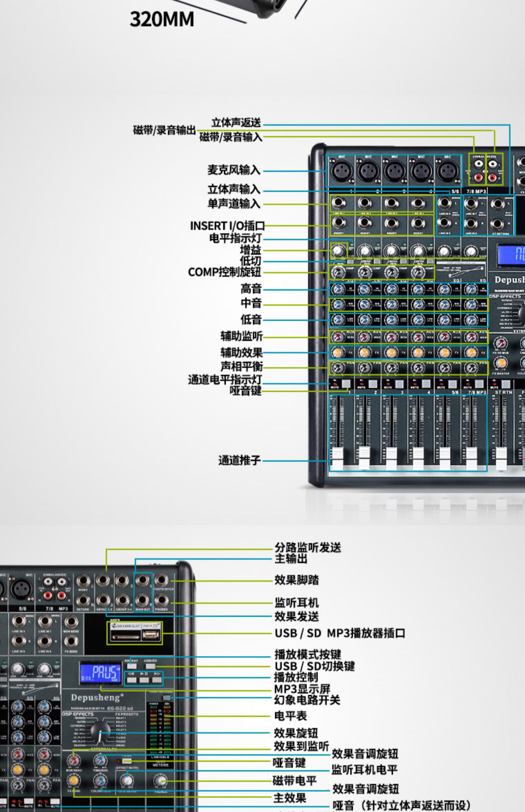Click the USB / SD切换键 label

[x=315, y=666]
